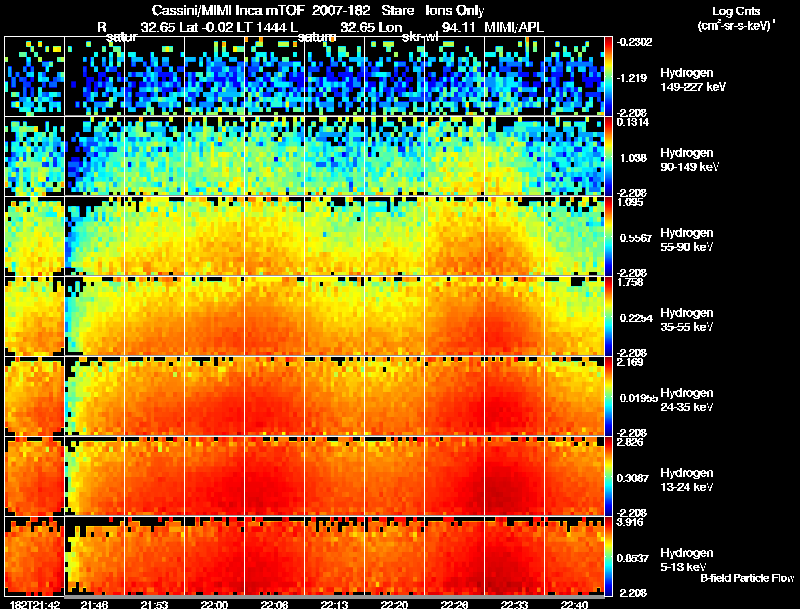Select the Hydrogen 55-90 keV label
This screenshot has width=800, height=609.
(687, 240)
